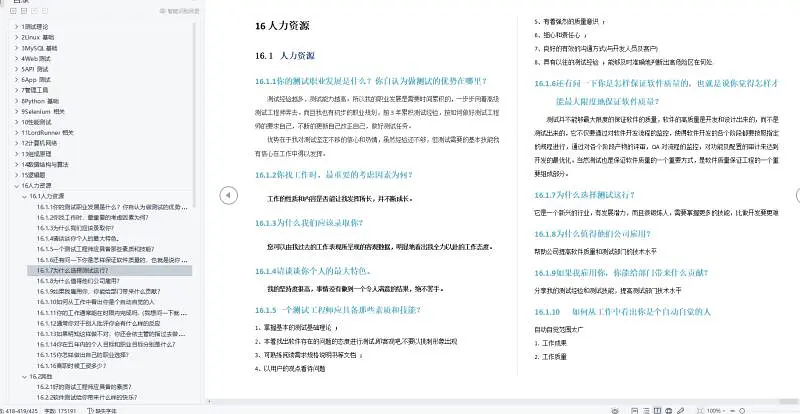Click the fit-page zoom icon beside 100%

700,410
